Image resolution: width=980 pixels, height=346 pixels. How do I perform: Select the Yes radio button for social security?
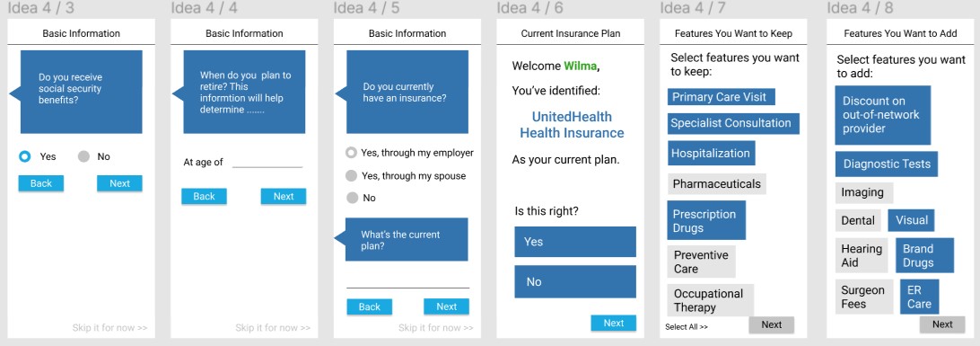click(x=24, y=156)
